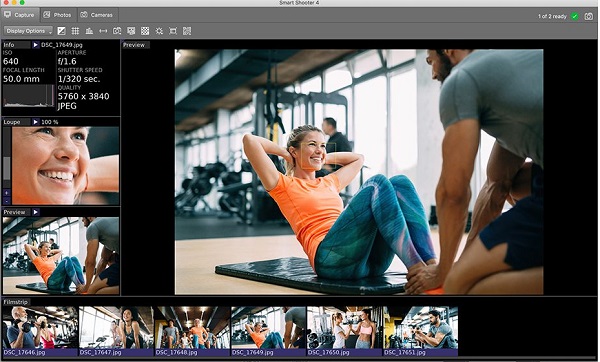Screen dimensions: 600x362
Task: Select DSC_17651.jpg thumbnail in filmstrip
Action: pos(421,331)
